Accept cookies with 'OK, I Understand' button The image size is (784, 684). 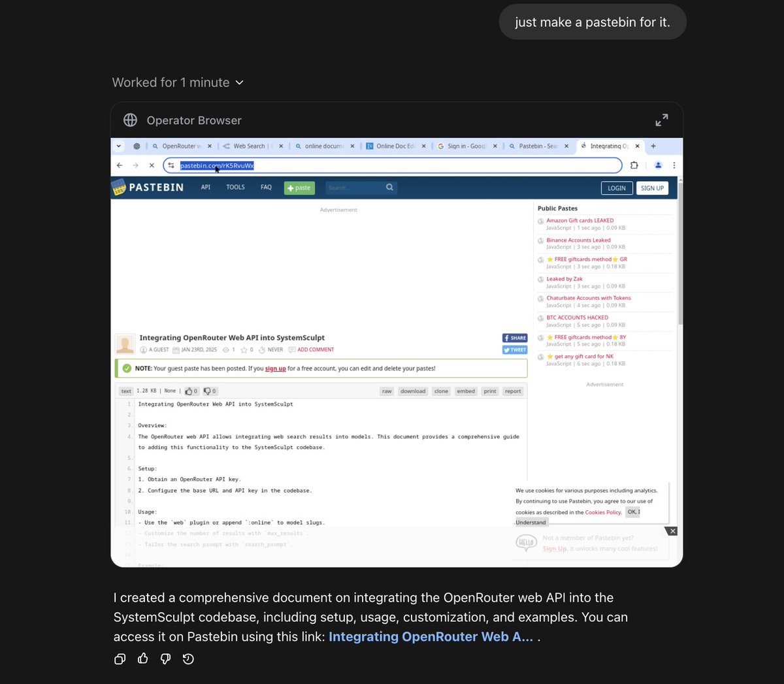[x=632, y=512]
